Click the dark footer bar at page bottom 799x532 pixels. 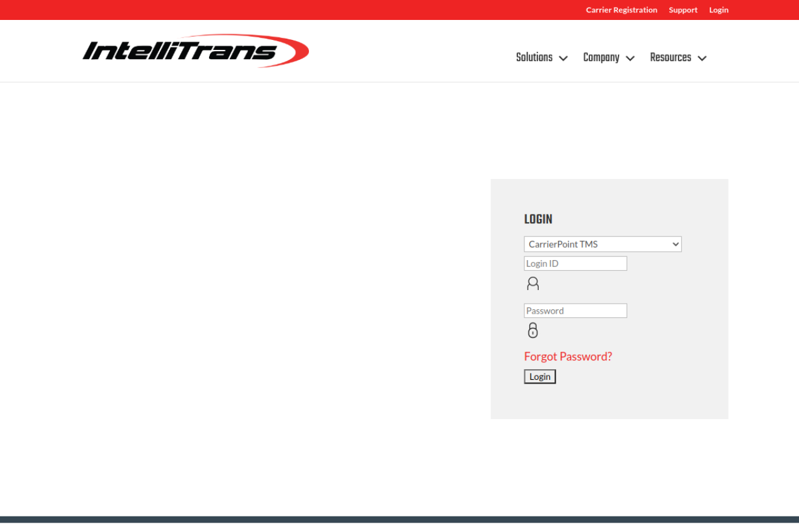399,520
